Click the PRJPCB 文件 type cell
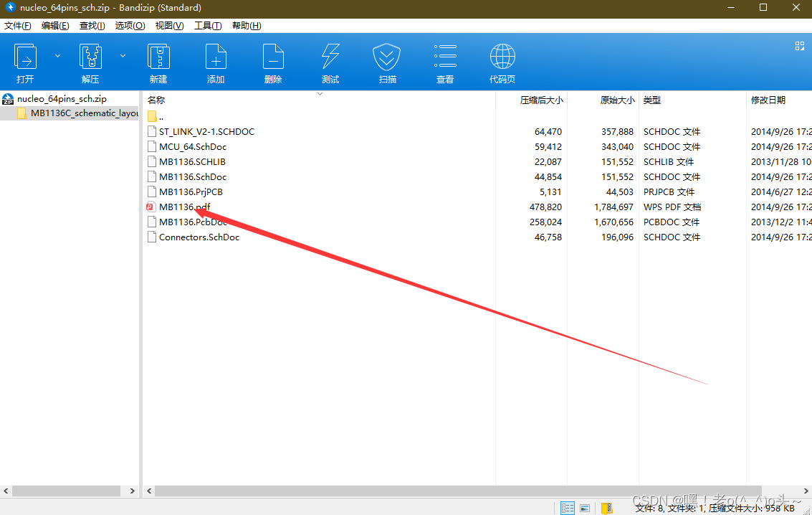Viewport: 812px width, 515px height. point(669,192)
